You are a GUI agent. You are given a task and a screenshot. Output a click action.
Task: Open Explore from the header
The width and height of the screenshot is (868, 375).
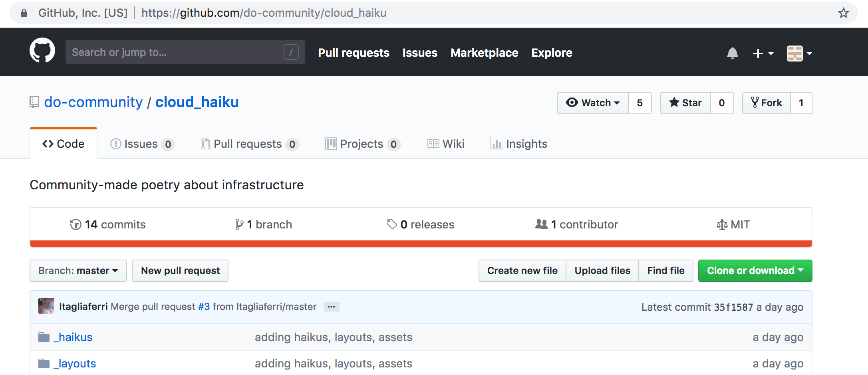pos(552,53)
